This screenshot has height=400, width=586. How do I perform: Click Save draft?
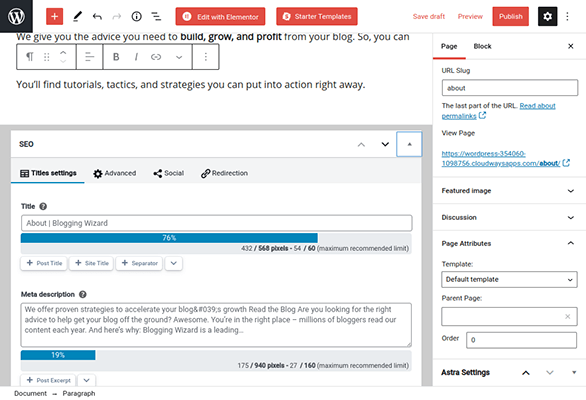click(429, 16)
